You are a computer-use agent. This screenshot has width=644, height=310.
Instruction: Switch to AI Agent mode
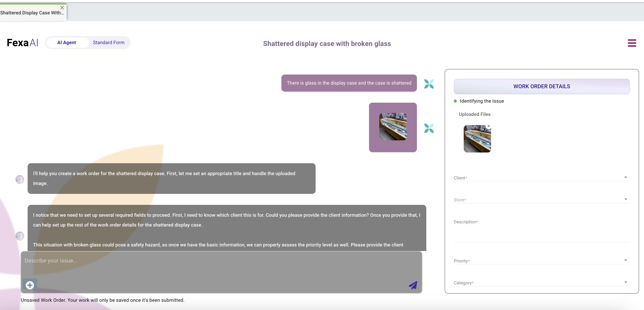click(66, 43)
